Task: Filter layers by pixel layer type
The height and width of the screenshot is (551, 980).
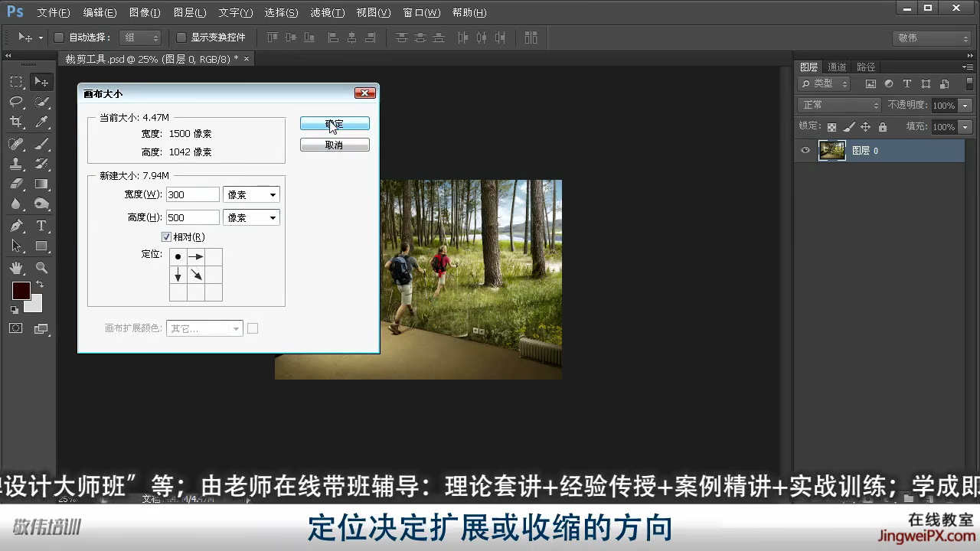Action: point(871,84)
